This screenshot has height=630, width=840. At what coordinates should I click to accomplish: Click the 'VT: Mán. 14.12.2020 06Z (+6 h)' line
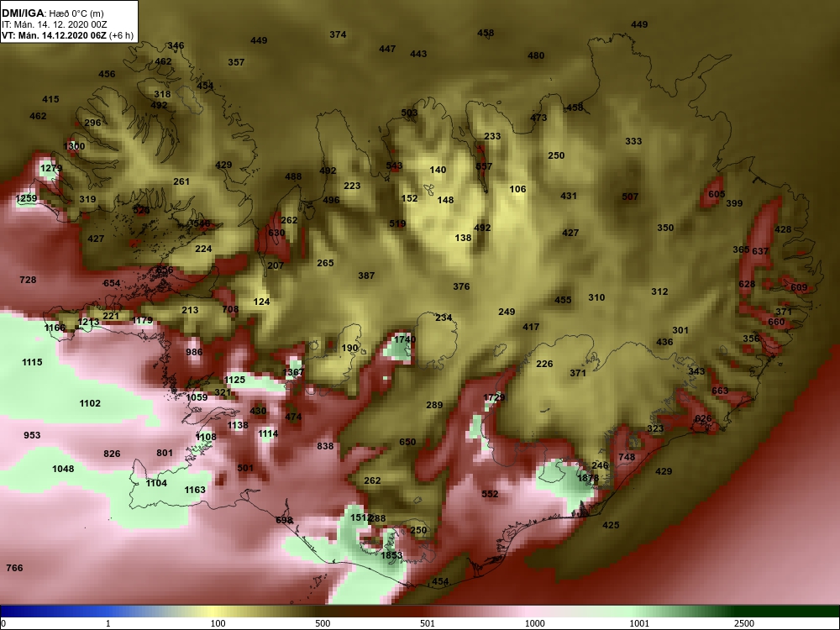click(x=67, y=36)
